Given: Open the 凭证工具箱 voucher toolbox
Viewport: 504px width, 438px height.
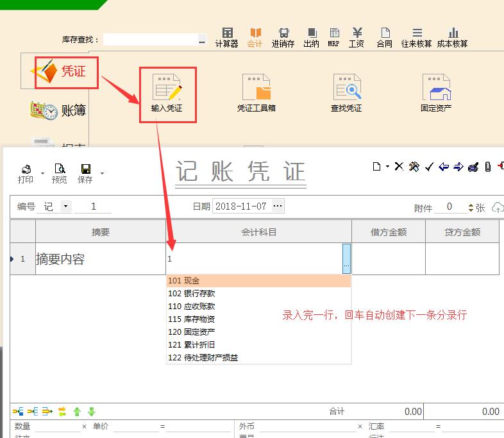Looking at the screenshot, I should pos(256,93).
